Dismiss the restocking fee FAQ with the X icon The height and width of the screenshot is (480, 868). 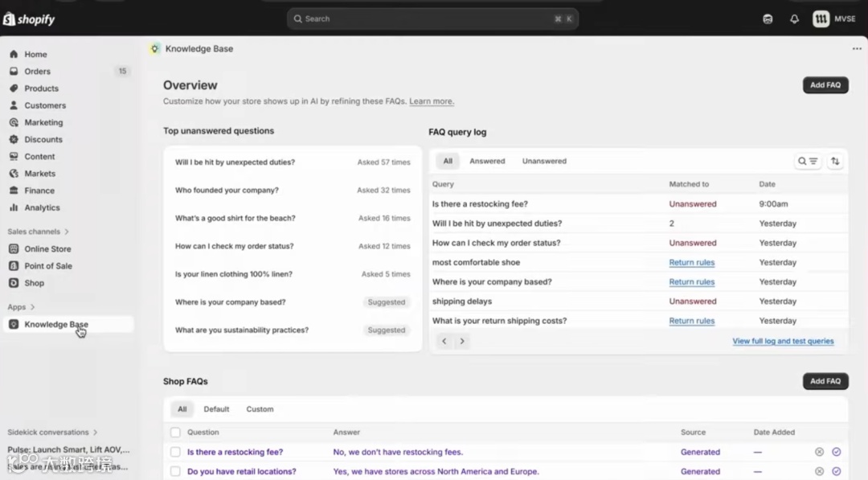[819, 452]
